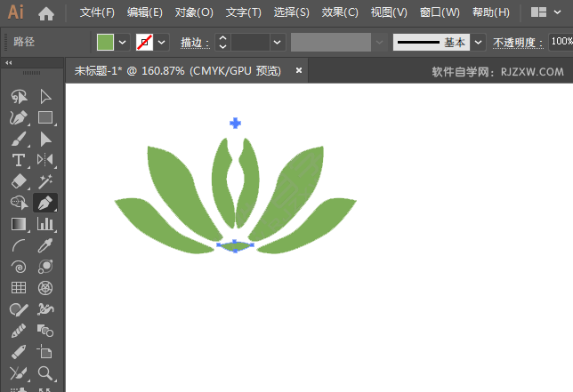Expand the fill color dropdown arrow
The height and width of the screenshot is (392, 573).
[123, 43]
